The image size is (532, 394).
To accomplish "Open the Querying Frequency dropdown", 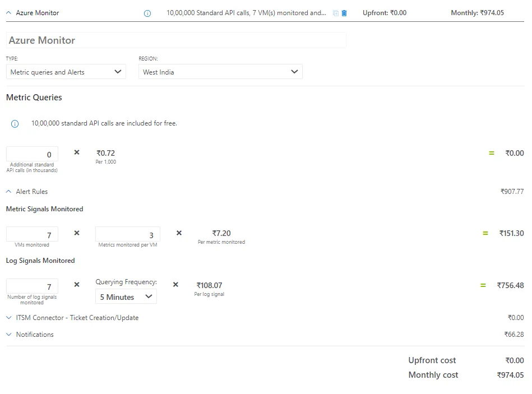I will tap(125, 297).
